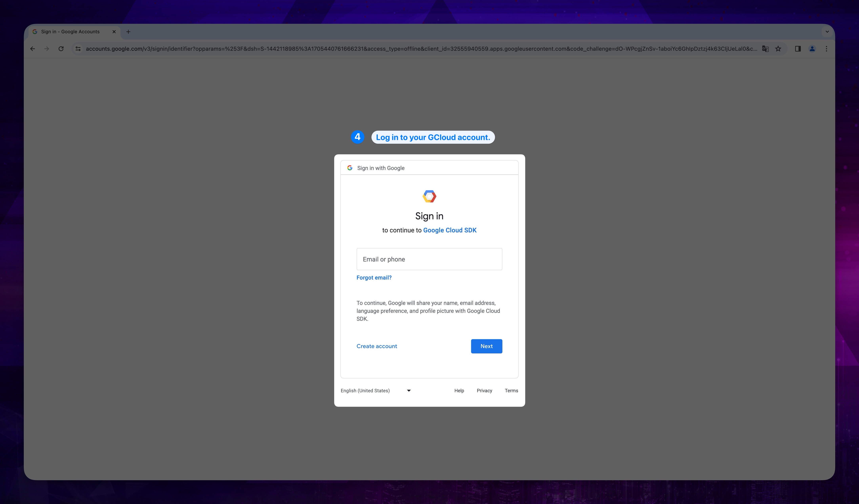Click the Terms menu item
859x504 pixels.
tap(511, 391)
